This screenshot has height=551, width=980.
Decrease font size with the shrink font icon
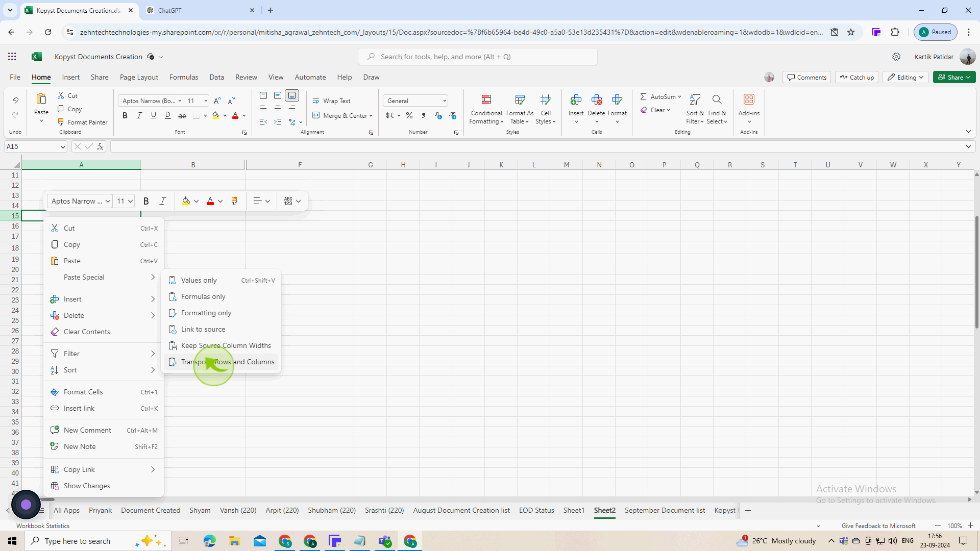(x=232, y=101)
